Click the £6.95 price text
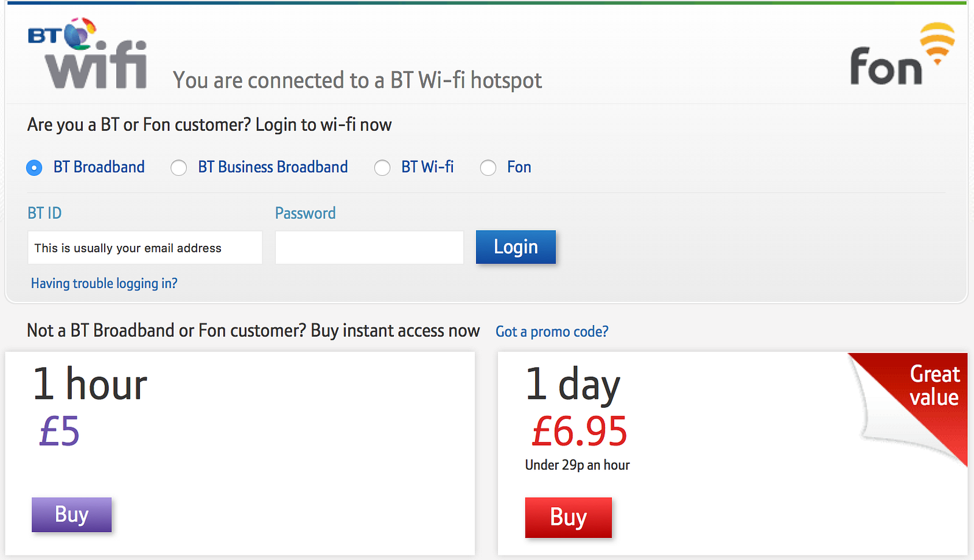Image resolution: width=974 pixels, height=560 pixels. coord(579,432)
